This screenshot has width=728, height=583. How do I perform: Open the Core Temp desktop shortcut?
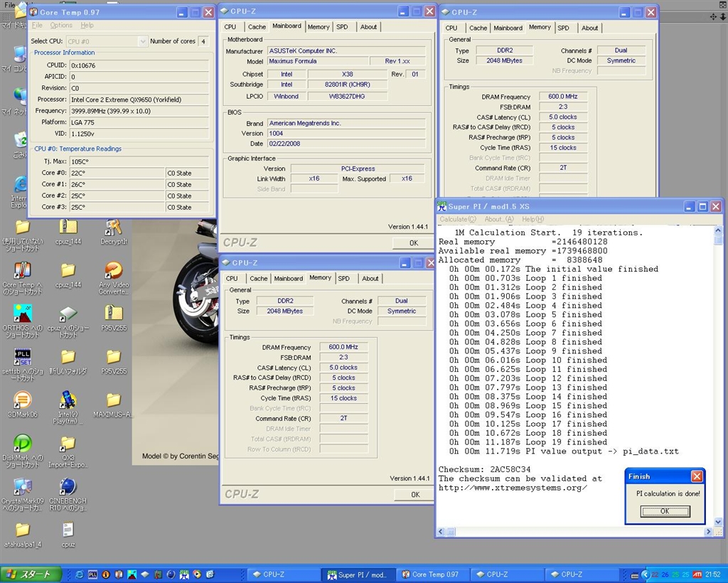[22, 271]
